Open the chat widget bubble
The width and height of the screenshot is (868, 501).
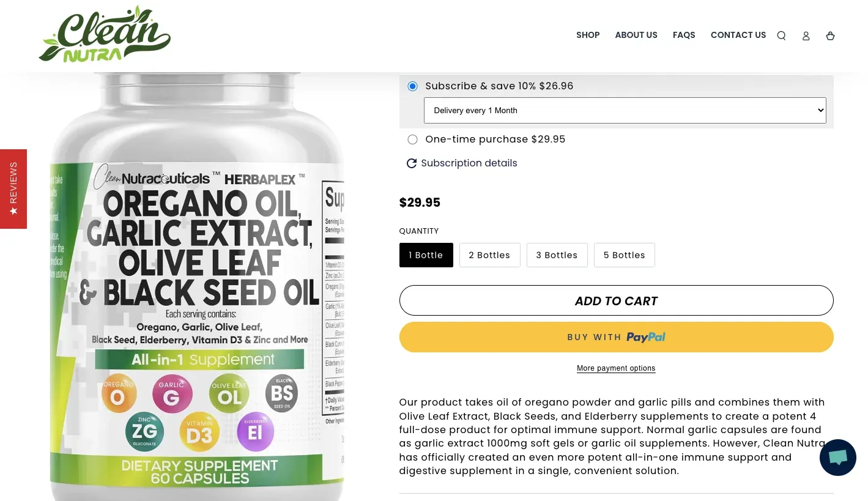837,458
